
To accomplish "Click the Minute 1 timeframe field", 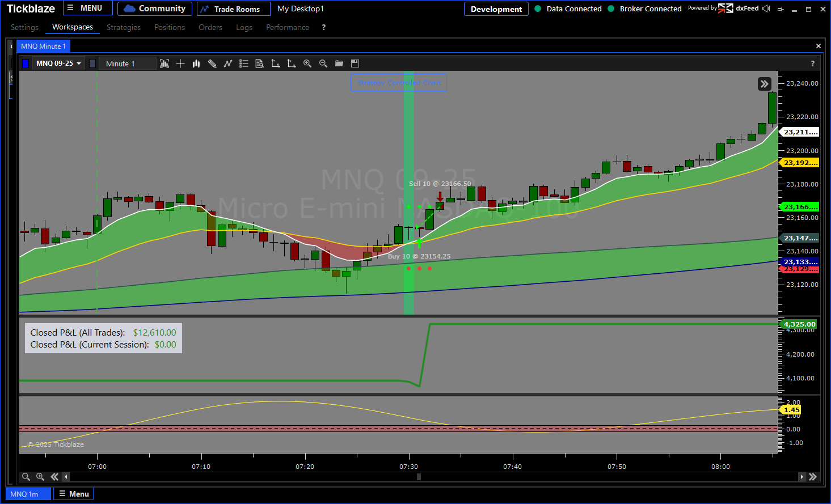I will point(127,63).
